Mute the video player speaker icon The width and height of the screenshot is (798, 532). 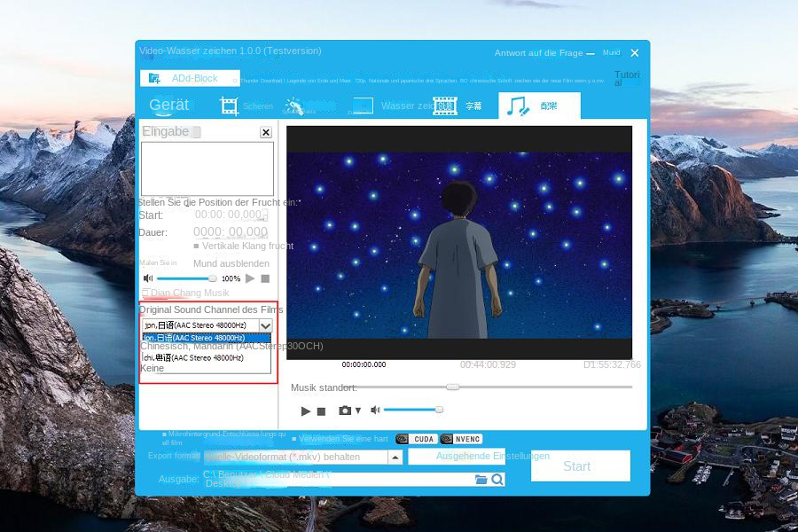coord(375,410)
